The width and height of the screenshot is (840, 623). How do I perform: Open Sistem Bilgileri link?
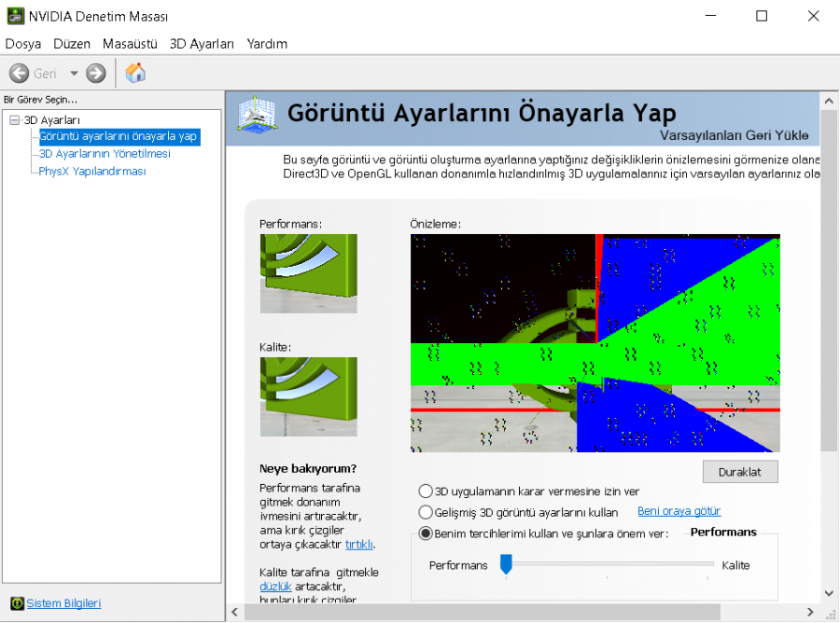coord(63,603)
